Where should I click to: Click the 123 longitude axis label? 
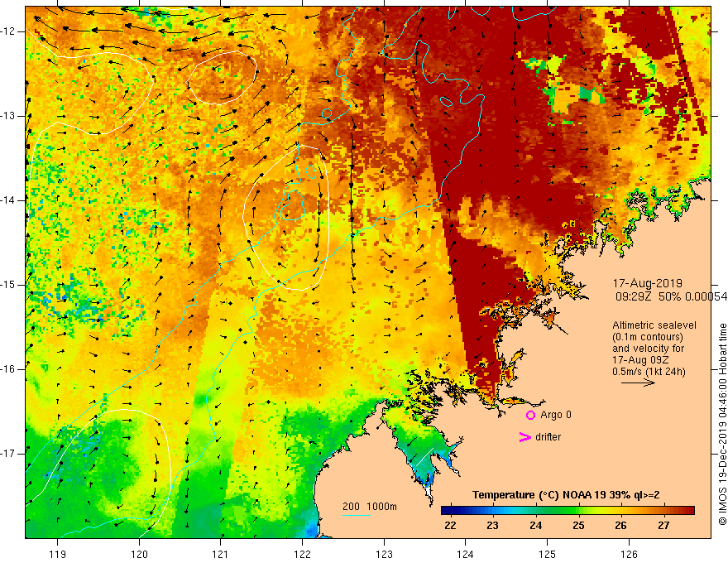click(384, 554)
